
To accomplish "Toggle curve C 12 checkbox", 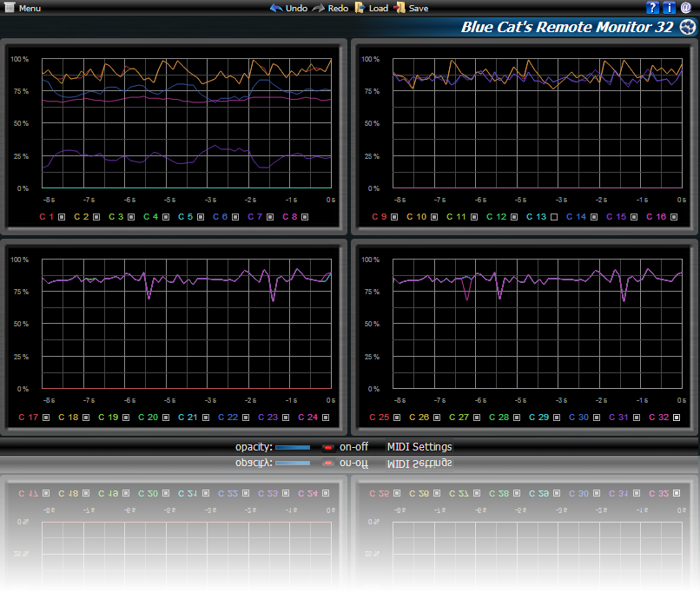I will point(514,217).
